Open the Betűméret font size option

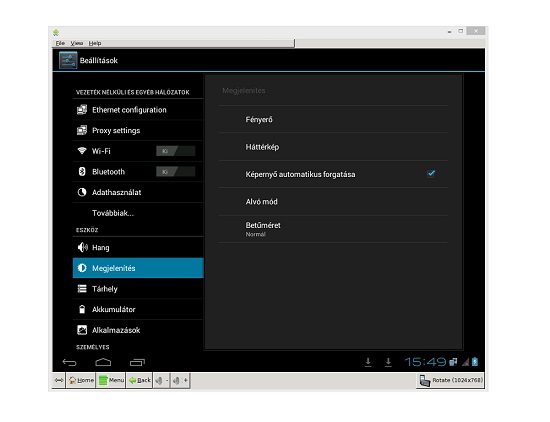click(333, 229)
